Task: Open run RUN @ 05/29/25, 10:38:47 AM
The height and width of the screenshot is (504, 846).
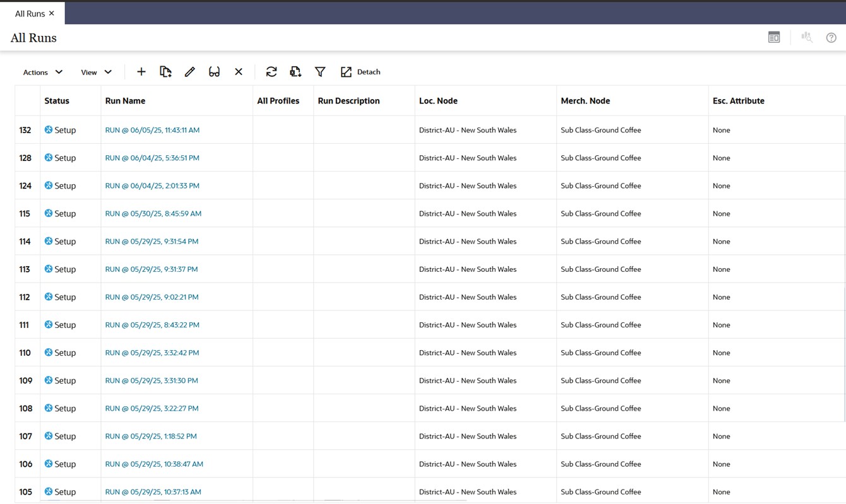Action: coord(154,463)
